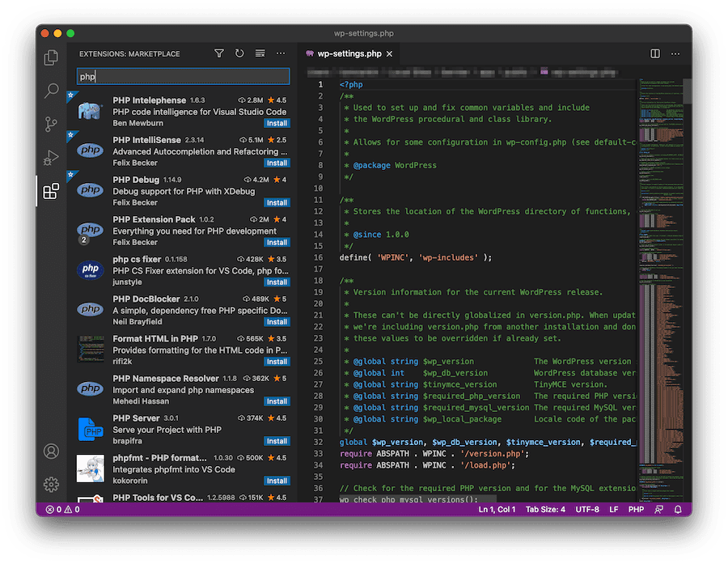Open the Manage gear icon

51,484
